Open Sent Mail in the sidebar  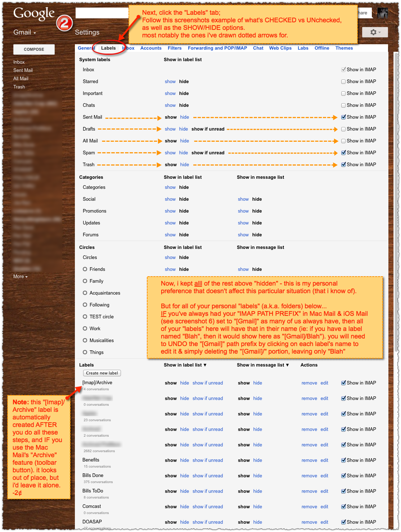(x=23, y=71)
